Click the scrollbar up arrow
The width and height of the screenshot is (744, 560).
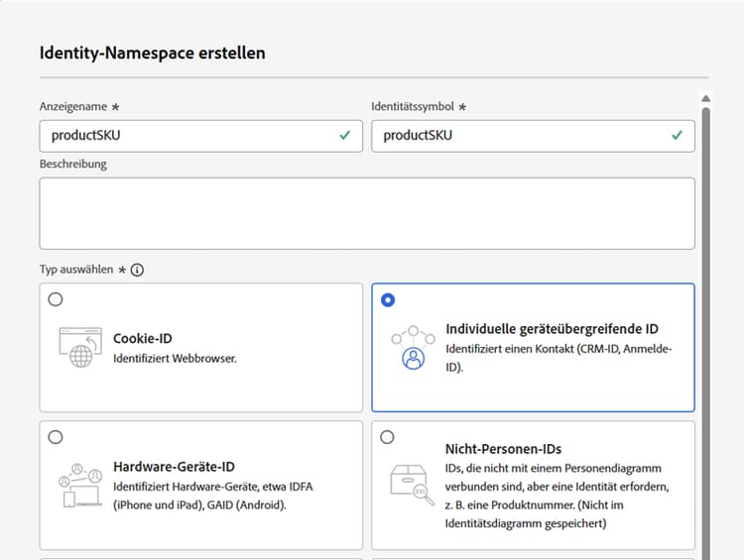[x=705, y=99]
